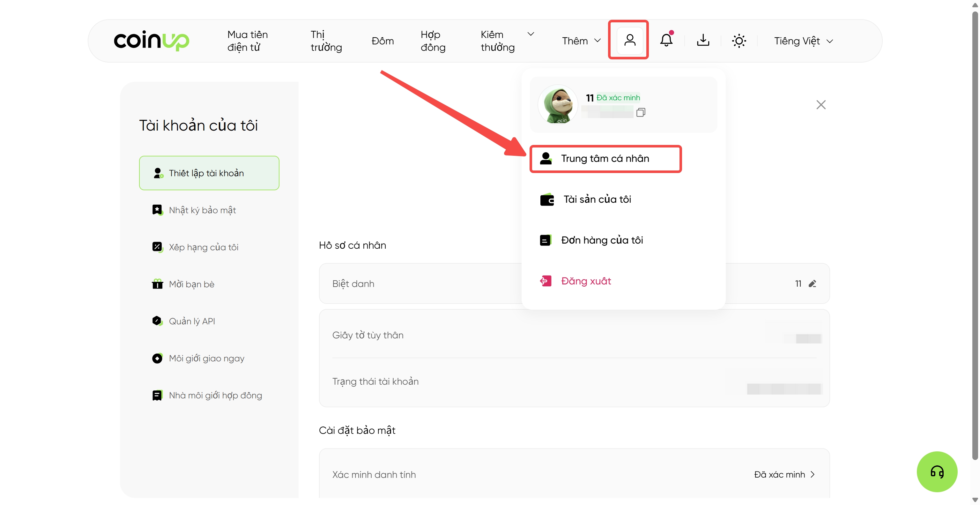Open Nhà môi giới hợp đồng sidebar item

pos(215,395)
